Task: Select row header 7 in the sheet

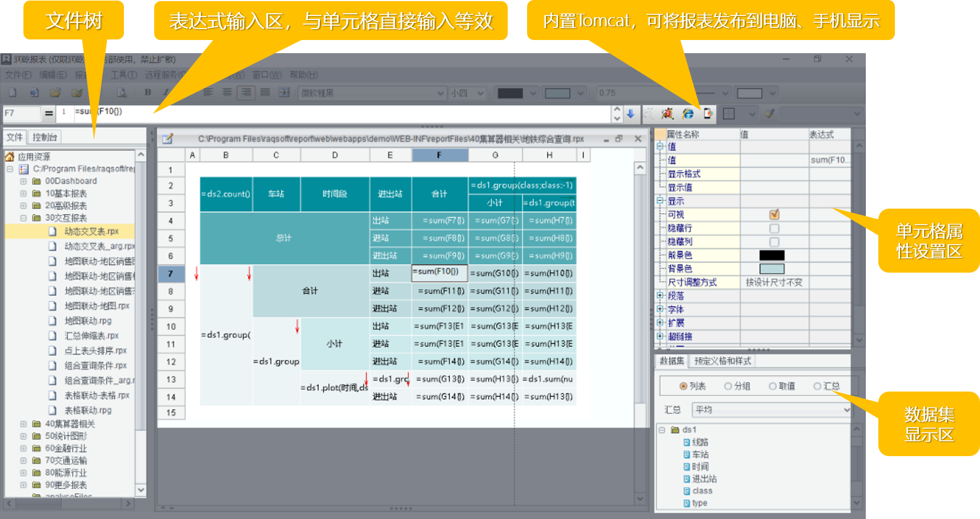Action: tap(171, 274)
